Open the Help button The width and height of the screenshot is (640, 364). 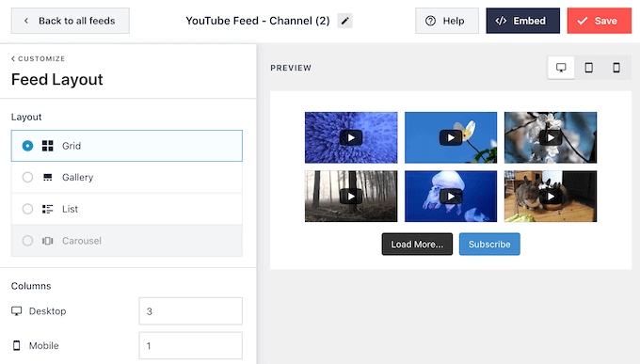[x=447, y=21]
